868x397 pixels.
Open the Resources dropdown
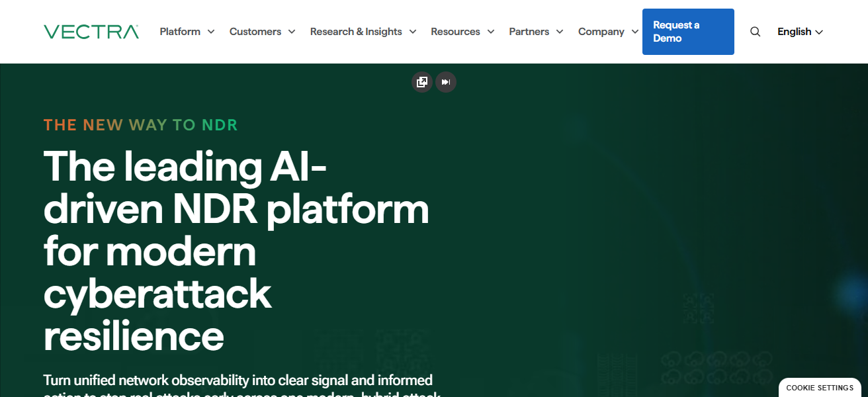pos(456,31)
